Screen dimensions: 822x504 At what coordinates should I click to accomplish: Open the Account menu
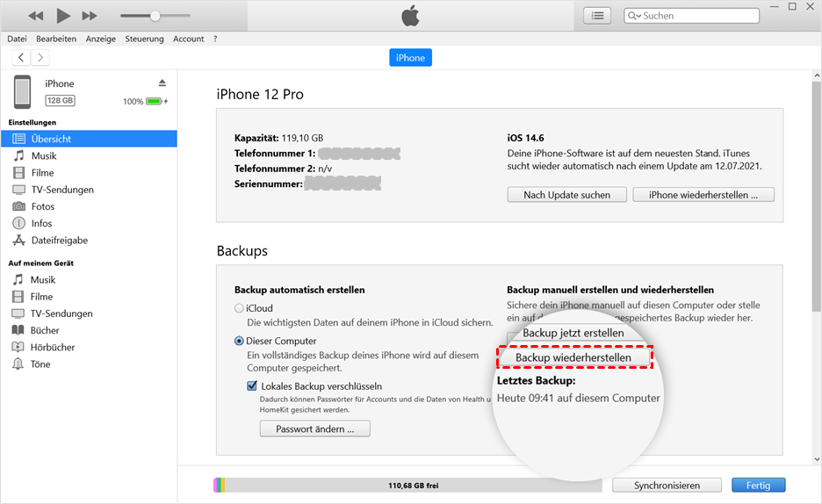(x=188, y=39)
